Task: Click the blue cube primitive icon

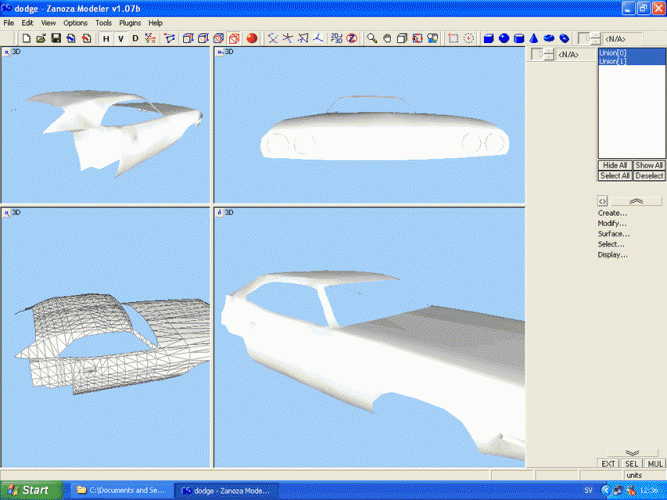Action: point(489,39)
